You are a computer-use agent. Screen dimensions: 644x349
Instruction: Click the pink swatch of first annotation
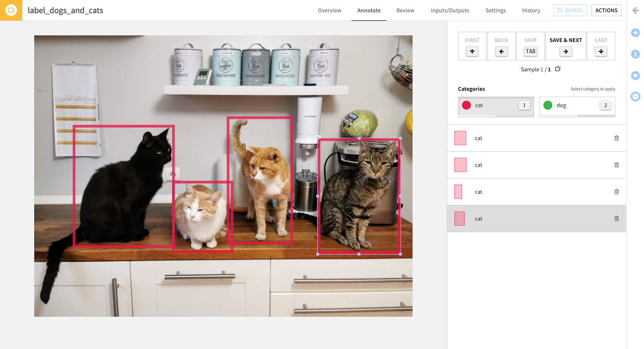click(x=460, y=138)
